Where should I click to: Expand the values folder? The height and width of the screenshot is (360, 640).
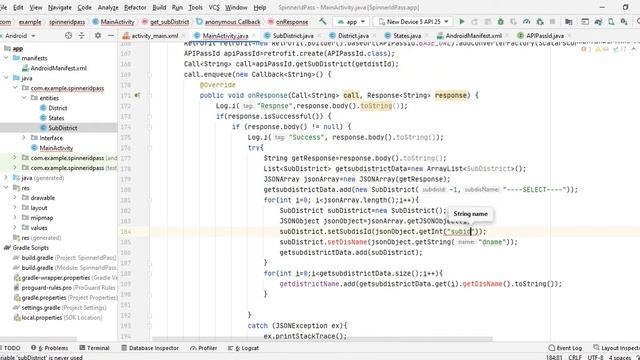pyautogui.click(x=15, y=228)
